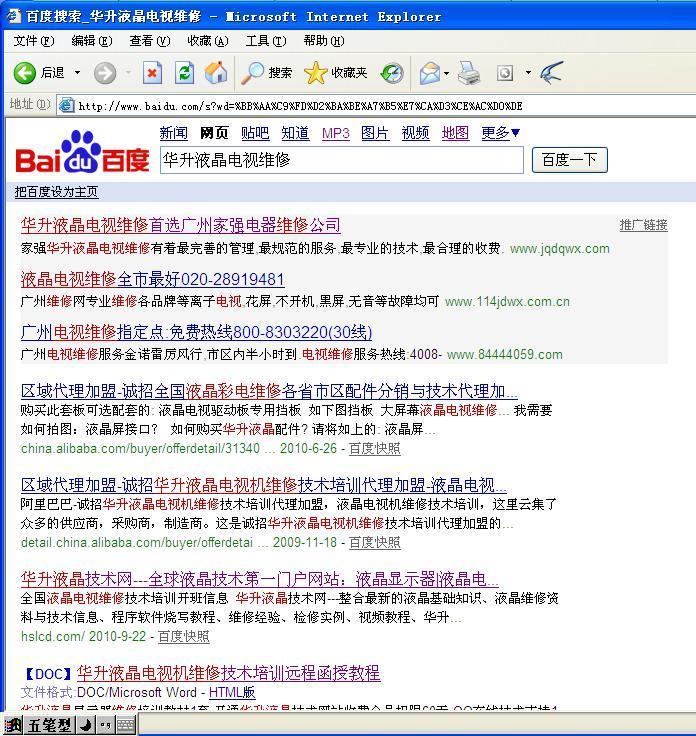Expand Baidu's 更多 dropdown

coord(500,133)
